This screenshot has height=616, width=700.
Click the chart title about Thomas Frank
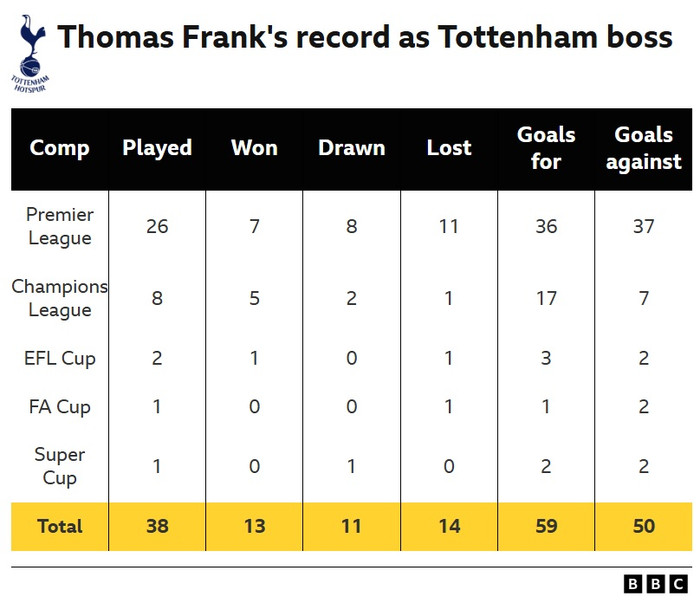(364, 39)
